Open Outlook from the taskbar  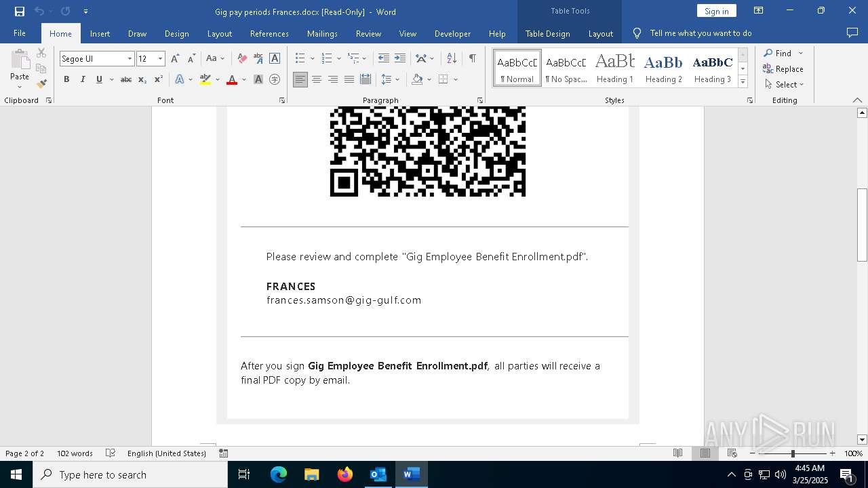(x=378, y=474)
